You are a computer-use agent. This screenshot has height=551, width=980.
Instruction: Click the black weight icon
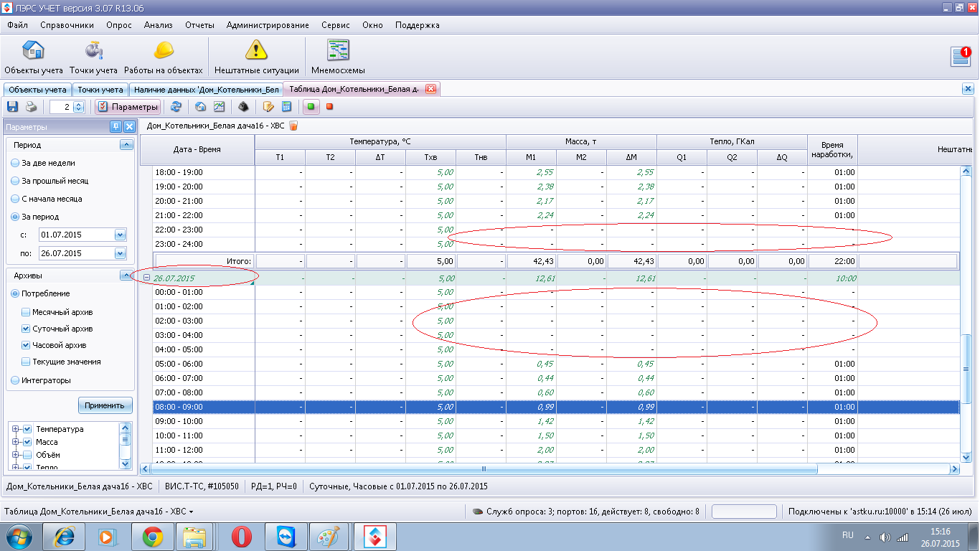coord(244,107)
